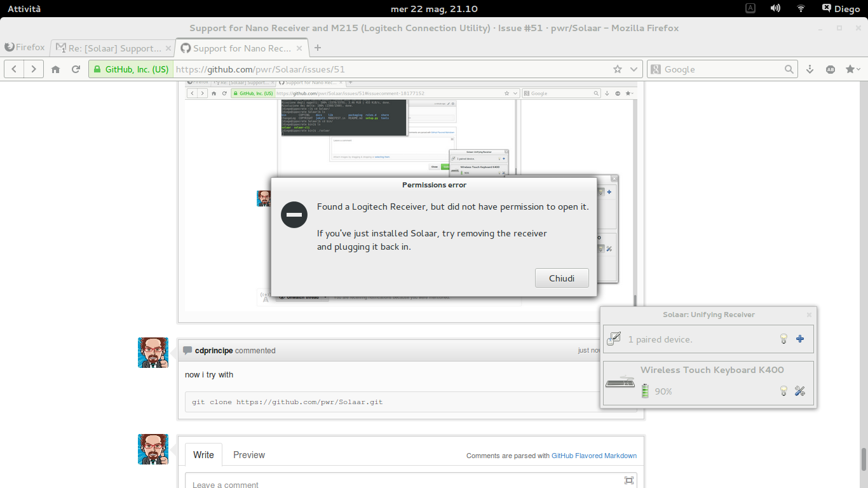Click the keyboard input source indicator icon
This screenshot has height=488, width=868.
pyautogui.click(x=750, y=8)
